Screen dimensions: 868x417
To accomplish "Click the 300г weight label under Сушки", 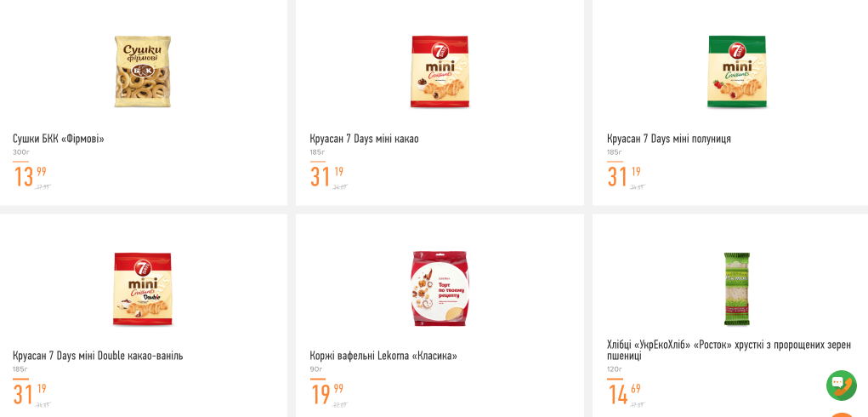I will [21, 152].
